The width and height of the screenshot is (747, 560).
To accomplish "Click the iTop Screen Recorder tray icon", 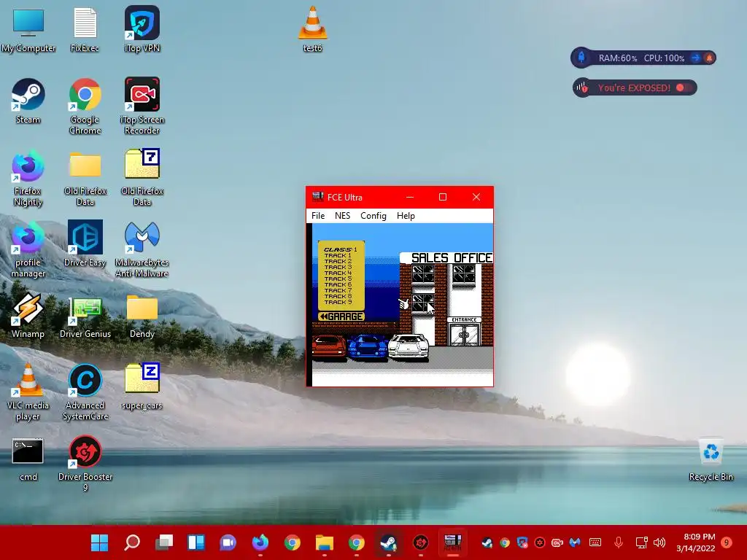I will pyautogui.click(x=557, y=542).
